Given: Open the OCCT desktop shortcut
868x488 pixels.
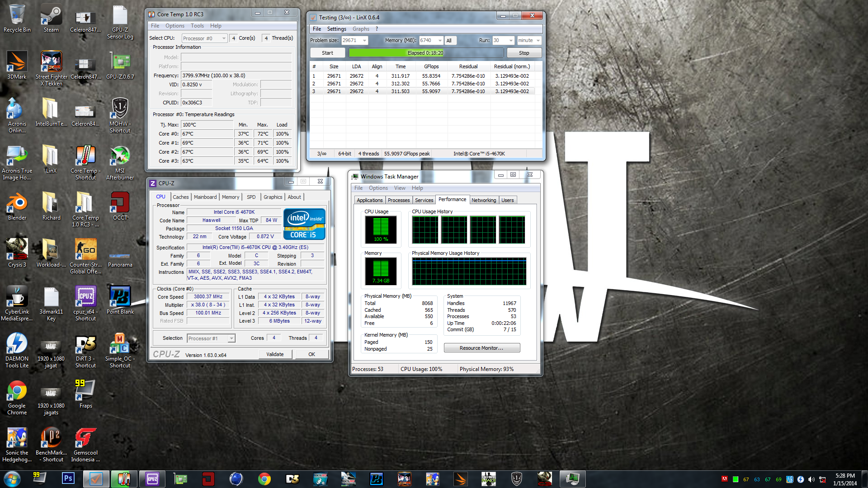Looking at the screenshot, I should tap(120, 206).
